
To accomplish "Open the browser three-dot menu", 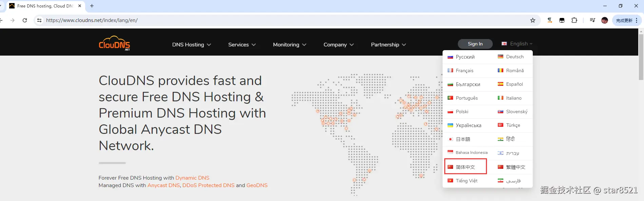I will coord(637,20).
